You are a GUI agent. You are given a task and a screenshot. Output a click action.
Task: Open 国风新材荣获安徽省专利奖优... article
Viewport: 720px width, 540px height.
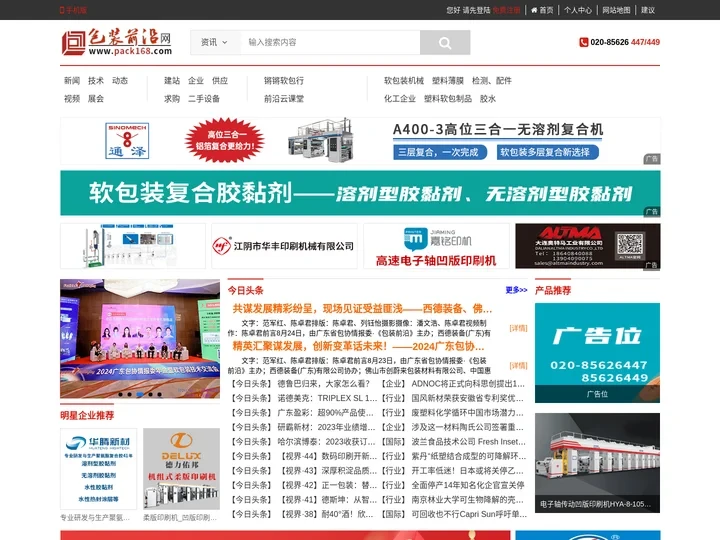pos(467,398)
